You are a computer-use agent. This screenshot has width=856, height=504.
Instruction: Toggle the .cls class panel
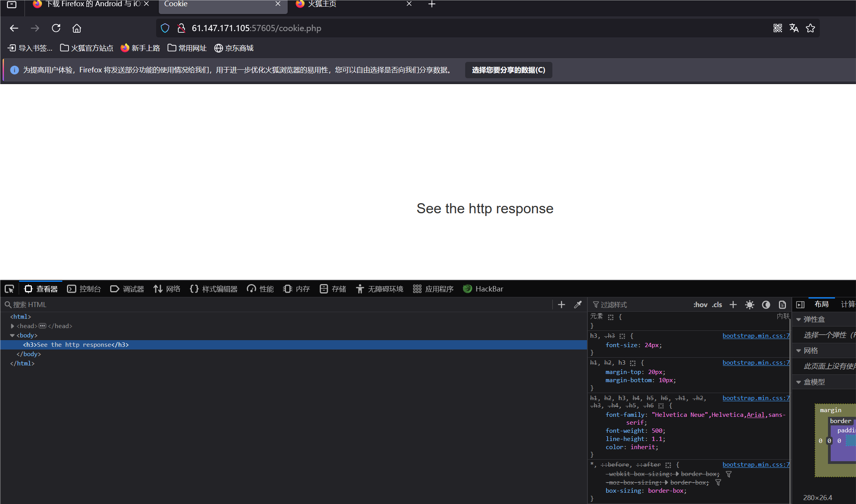pyautogui.click(x=717, y=304)
